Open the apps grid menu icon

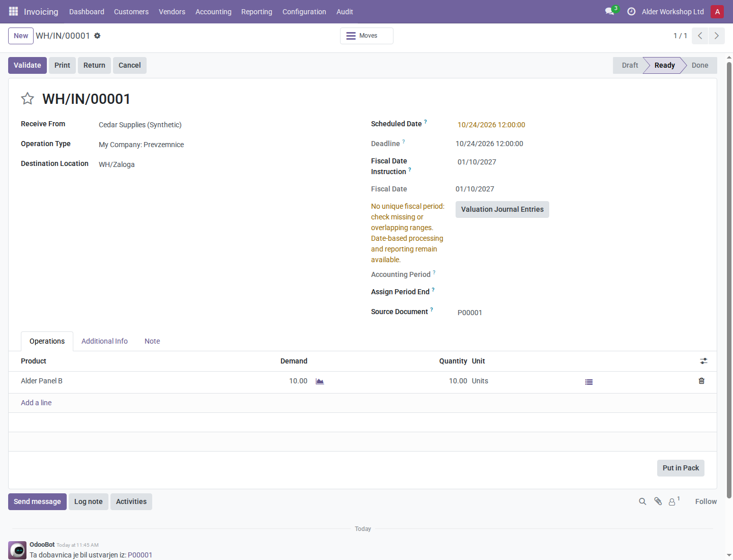click(x=13, y=11)
